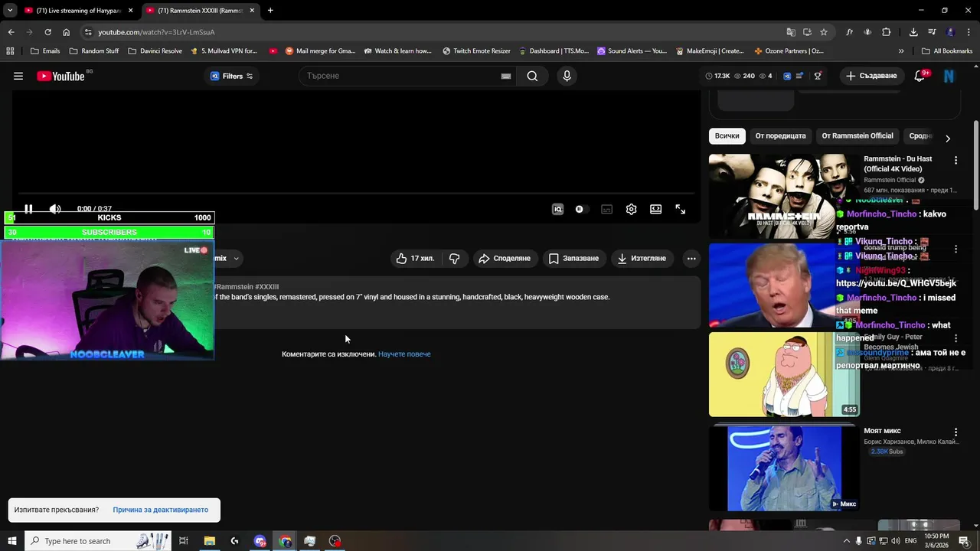Viewport: 980px width, 551px height.
Task: Download video with Изтегляне button
Action: [642, 259]
